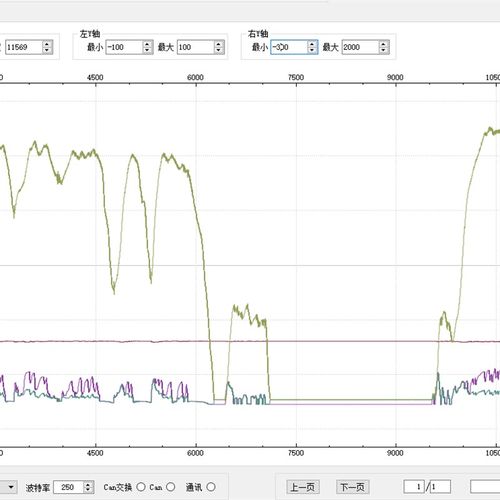This screenshot has width=500, height=500.
Task: Edit the right Y-axis maximum 2000 field
Action: (x=361, y=47)
